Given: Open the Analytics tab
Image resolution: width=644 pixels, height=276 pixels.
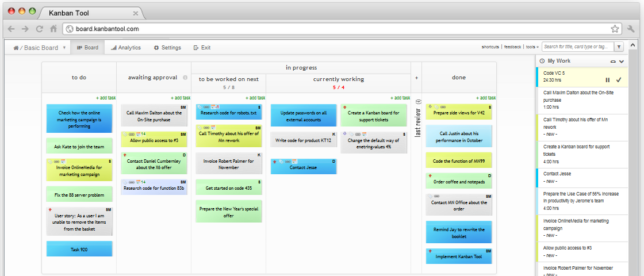Looking at the screenshot, I should tap(126, 48).
